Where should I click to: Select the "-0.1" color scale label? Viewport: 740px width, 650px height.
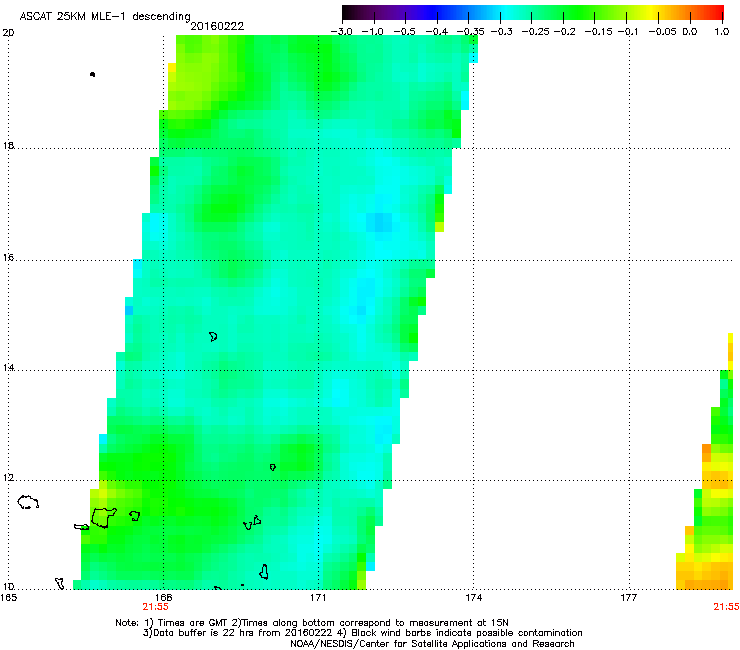click(x=629, y=32)
